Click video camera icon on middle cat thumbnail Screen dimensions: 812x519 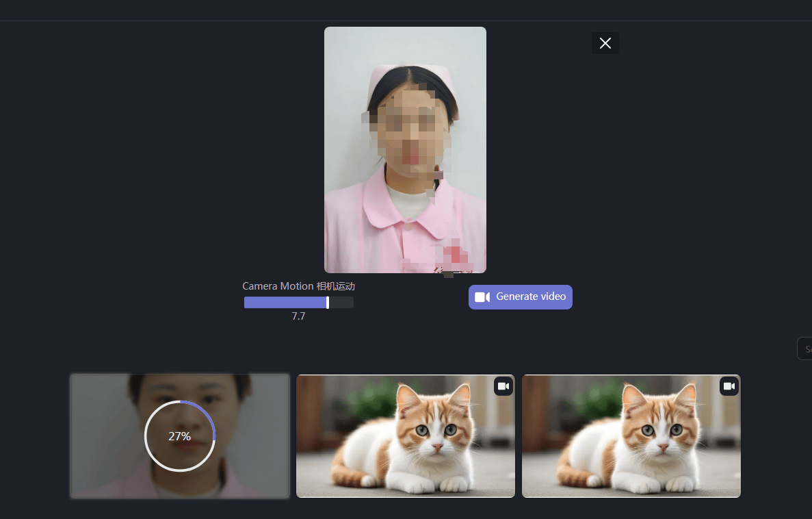[x=503, y=386]
